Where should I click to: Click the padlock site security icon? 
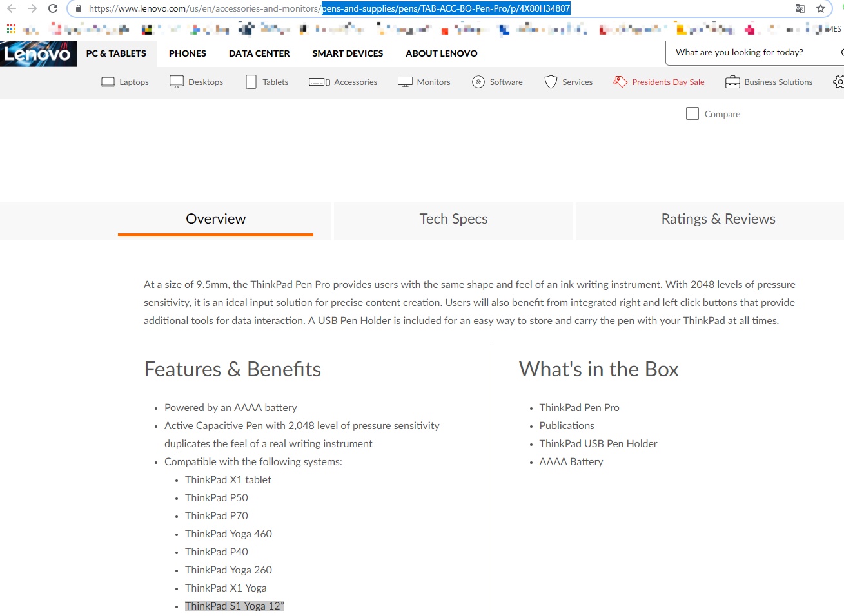[79, 8]
